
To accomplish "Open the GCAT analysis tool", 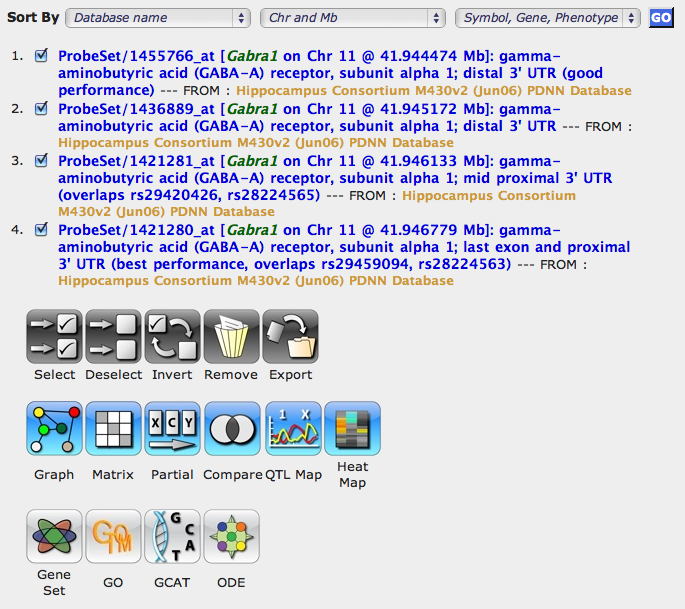I will point(172,538).
